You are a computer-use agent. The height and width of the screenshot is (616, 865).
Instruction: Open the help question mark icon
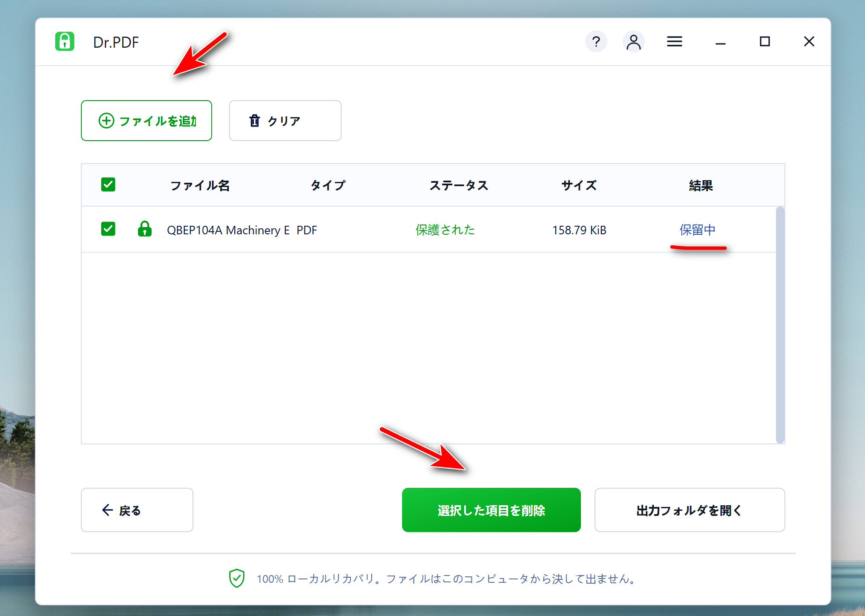tap(596, 41)
